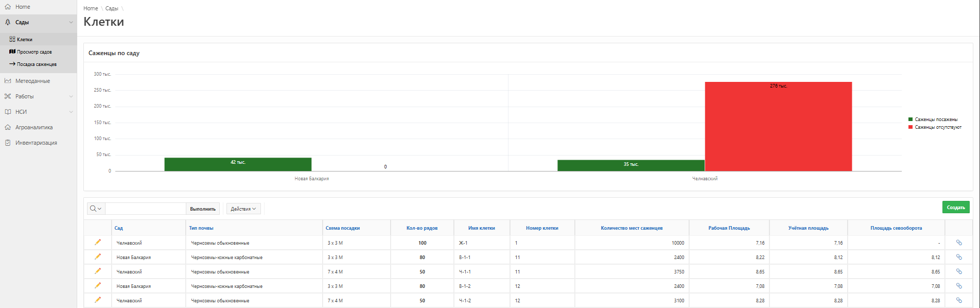Edit the Ж-1 row with the pencil icon
980x308 pixels.
[x=98, y=242]
